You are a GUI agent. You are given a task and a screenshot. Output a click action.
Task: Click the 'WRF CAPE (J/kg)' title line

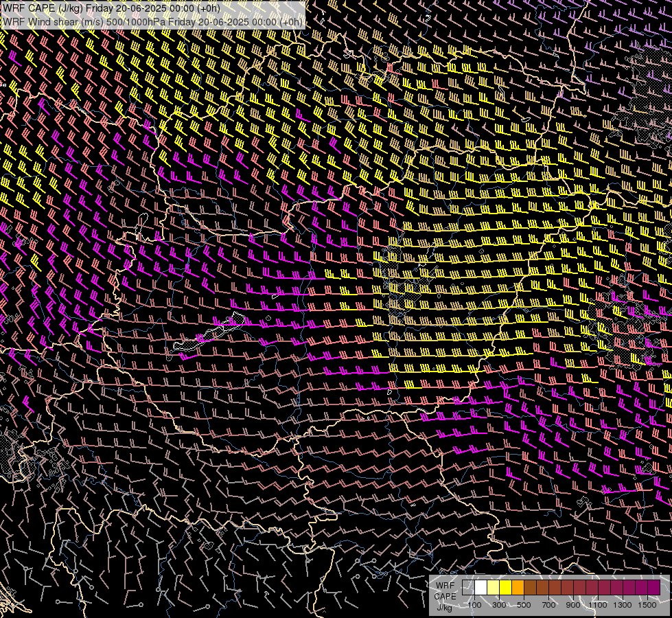pyautogui.click(x=111, y=8)
